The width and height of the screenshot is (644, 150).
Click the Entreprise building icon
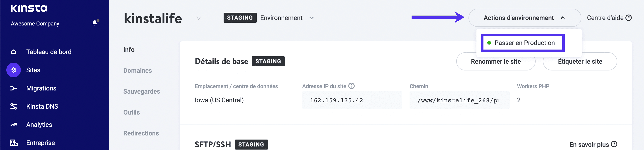tap(14, 143)
